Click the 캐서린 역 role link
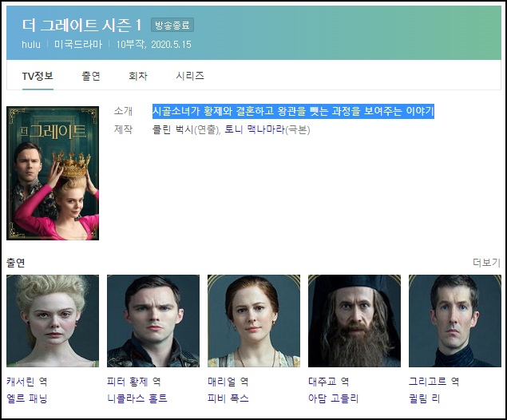This screenshot has height=420, width=507. tap(27, 382)
